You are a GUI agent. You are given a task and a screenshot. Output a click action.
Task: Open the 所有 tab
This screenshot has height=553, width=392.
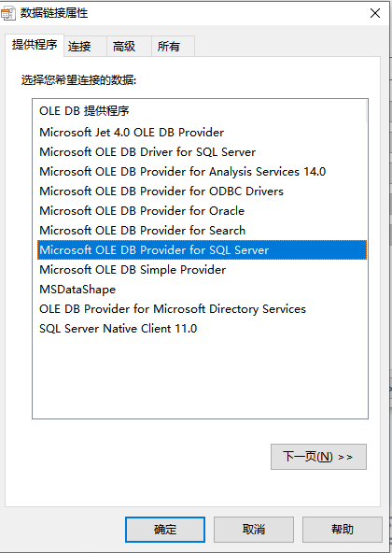coord(173,46)
